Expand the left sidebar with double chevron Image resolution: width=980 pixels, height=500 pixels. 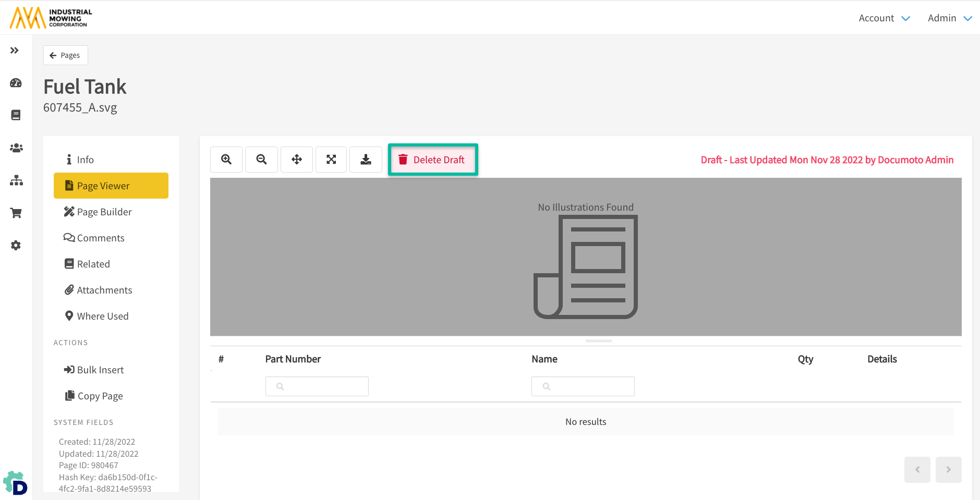(x=15, y=51)
